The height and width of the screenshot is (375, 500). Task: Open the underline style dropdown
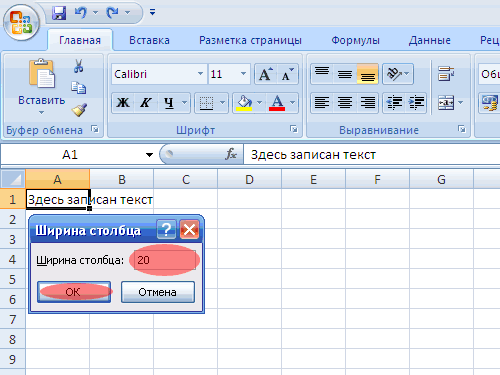[x=184, y=103]
